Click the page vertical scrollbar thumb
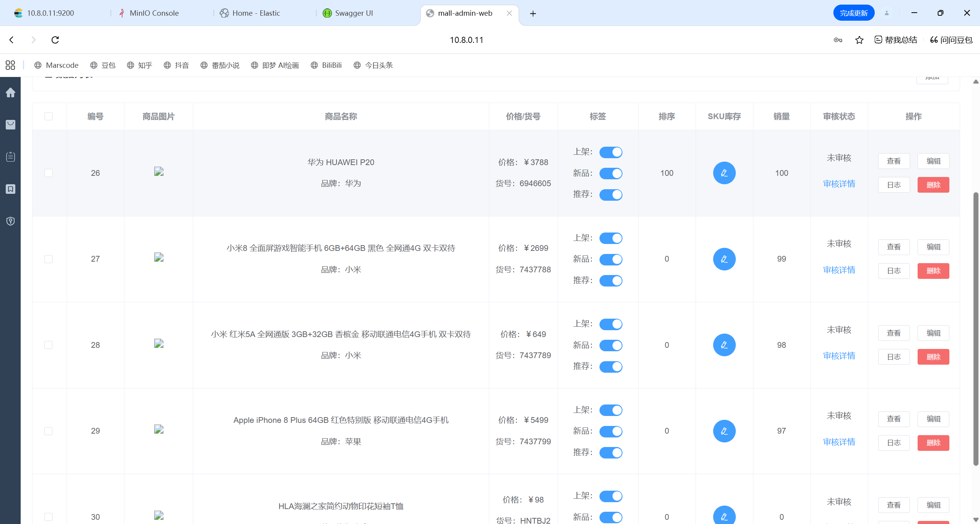 point(976,329)
